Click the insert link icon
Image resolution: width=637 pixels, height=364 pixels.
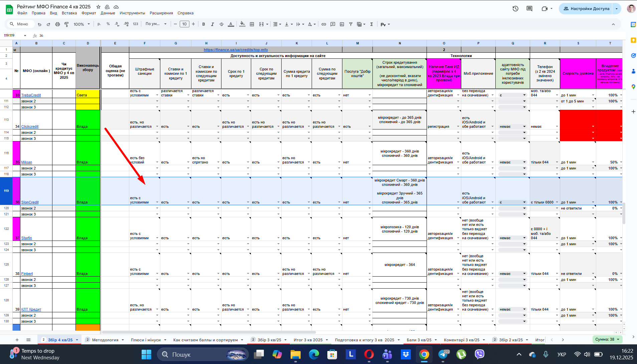coord(324,24)
